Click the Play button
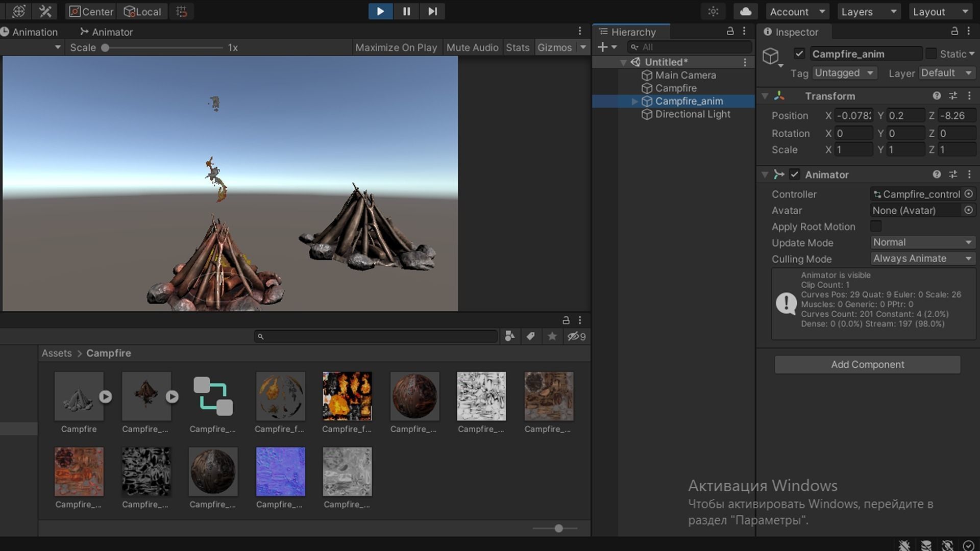 click(380, 11)
